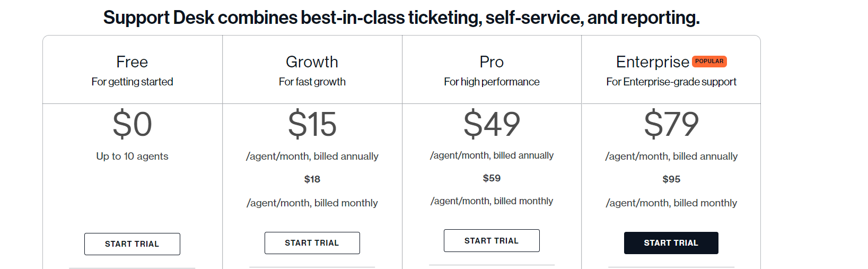Click the "For getting started" subtitle

pyautogui.click(x=132, y=82)
